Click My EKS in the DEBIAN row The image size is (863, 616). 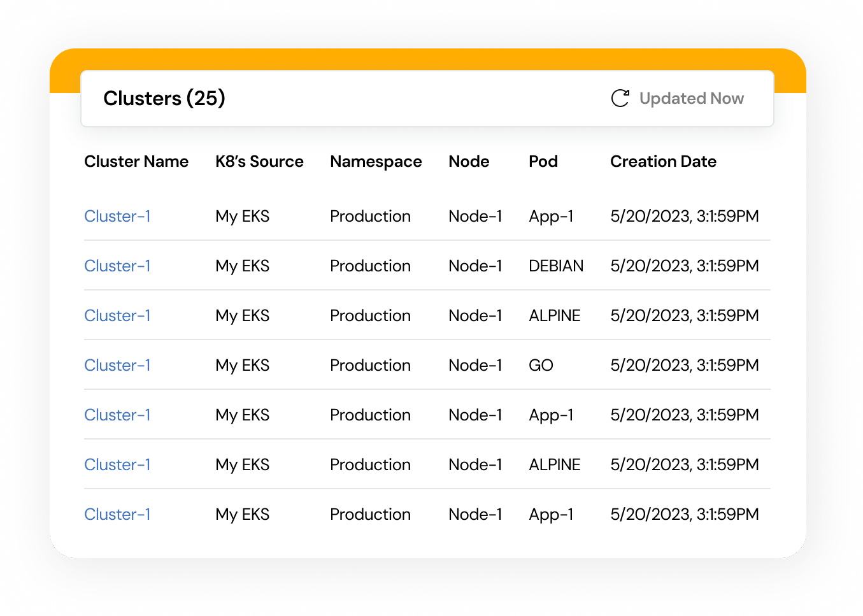point(242,266)
